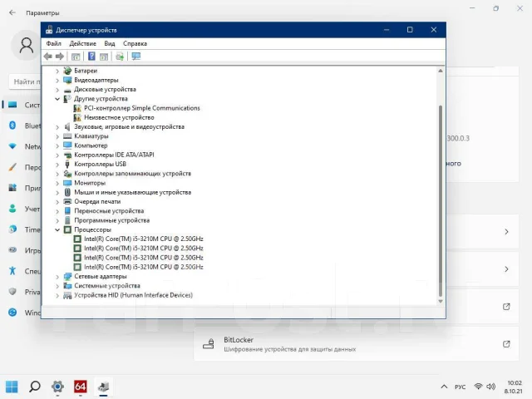Open the Действие menu
The height and width of the screenshot is (399, 532).
click(x=83, y=43)
